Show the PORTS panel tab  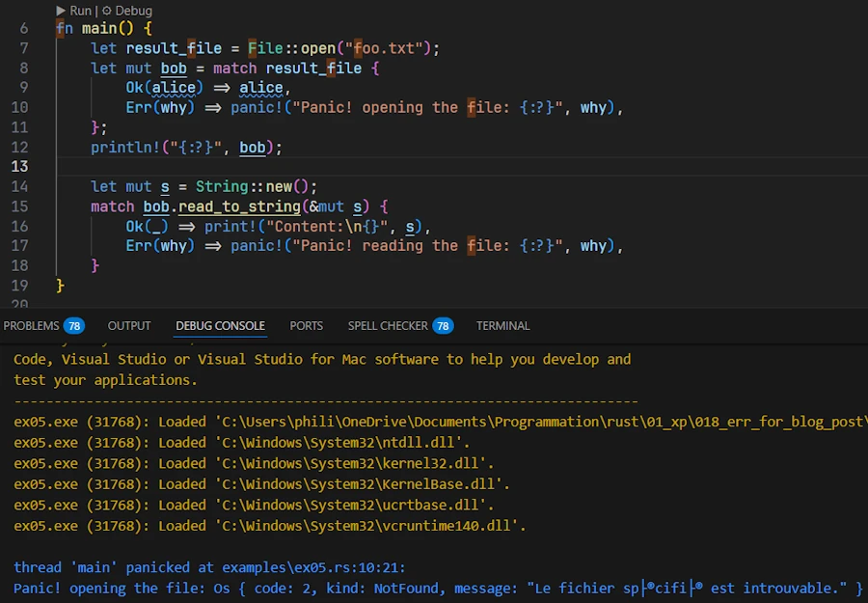307,326
